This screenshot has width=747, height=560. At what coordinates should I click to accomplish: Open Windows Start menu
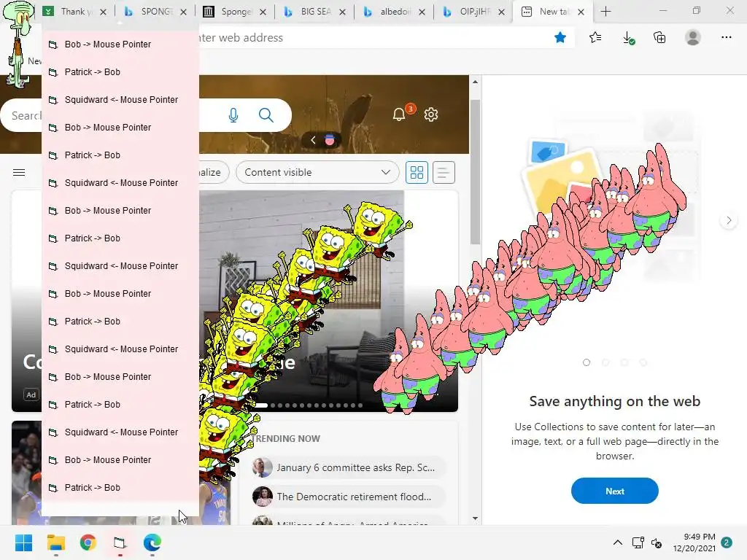[x=23, y=542]
